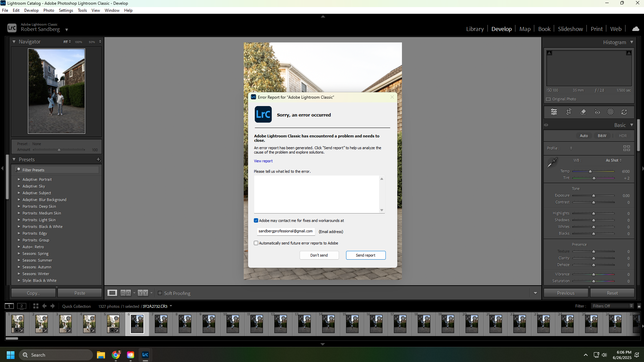Switch to the Library module
Screen dimensions: 644x362
coord(475,29)
